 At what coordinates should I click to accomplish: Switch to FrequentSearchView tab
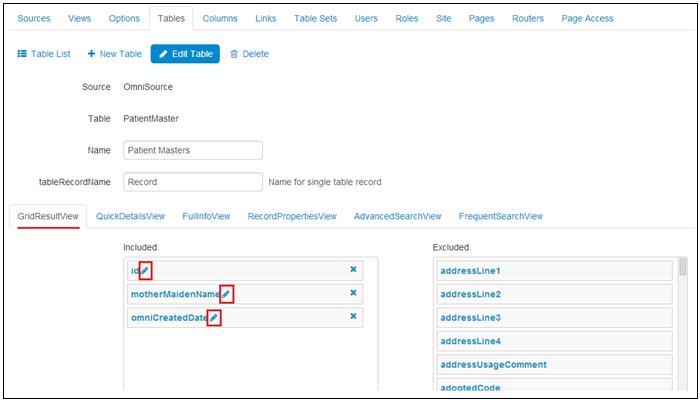(x=500, y=216)
